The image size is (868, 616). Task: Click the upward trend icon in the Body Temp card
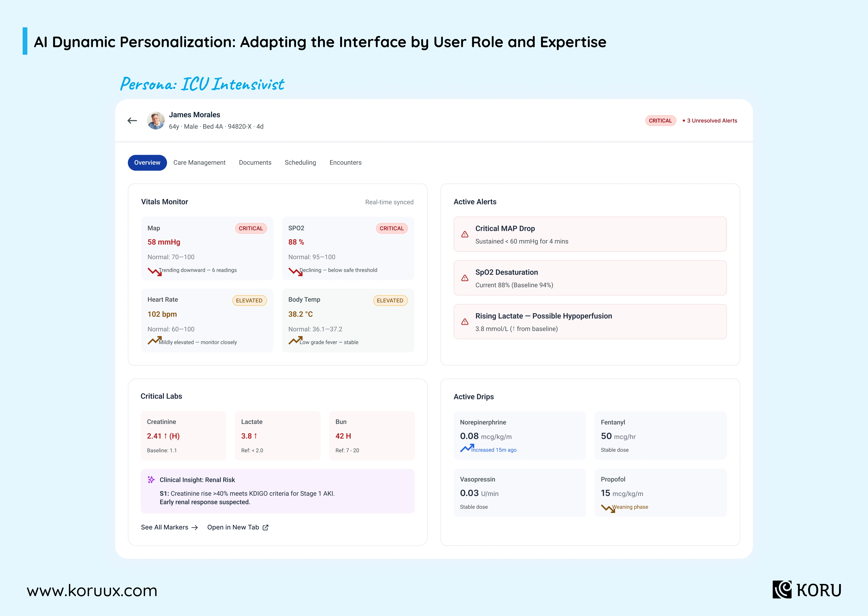point(296,340)
